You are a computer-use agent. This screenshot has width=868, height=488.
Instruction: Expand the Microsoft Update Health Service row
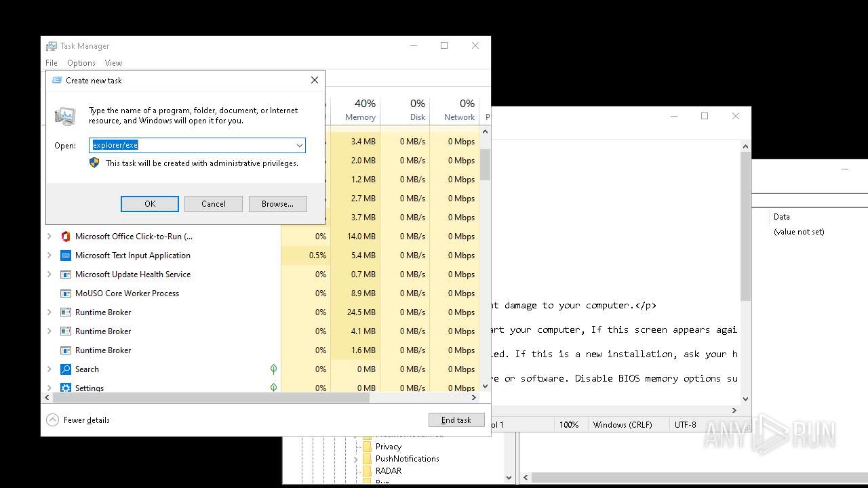pos(49,274)
